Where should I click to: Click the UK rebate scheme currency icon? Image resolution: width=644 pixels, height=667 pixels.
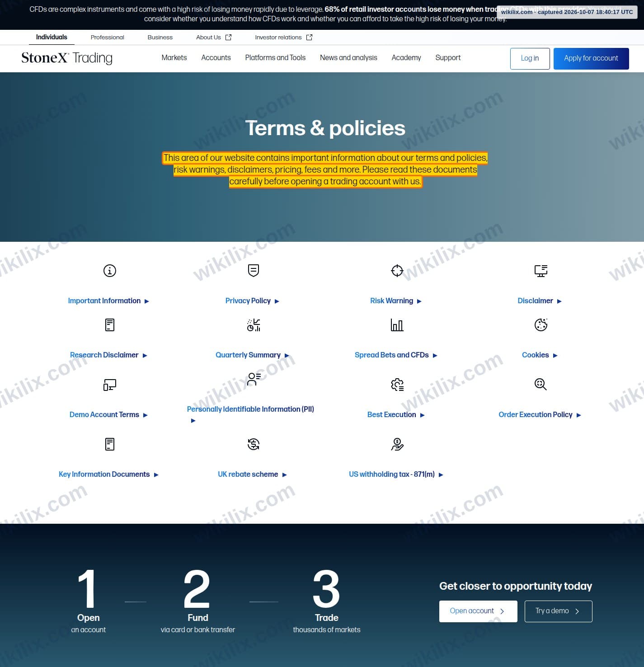254,444
